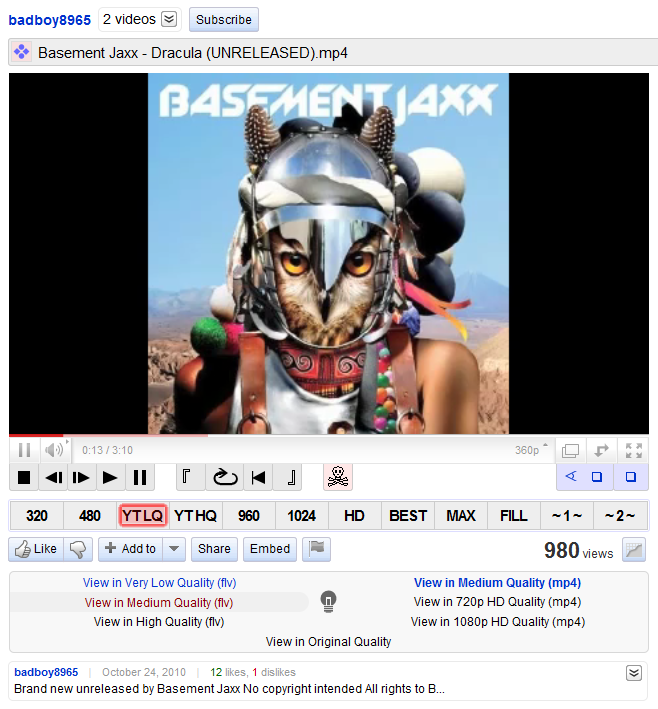Image resolution: width=658 pixels, height=709 pixels.
Task: Click the Share button
Action: click(214, 549)
